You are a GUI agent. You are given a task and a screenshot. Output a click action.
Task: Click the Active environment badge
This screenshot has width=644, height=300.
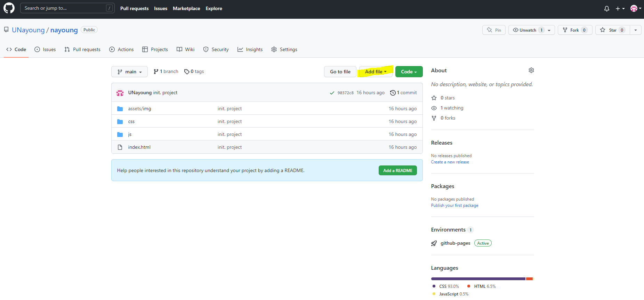coord(483,243)
